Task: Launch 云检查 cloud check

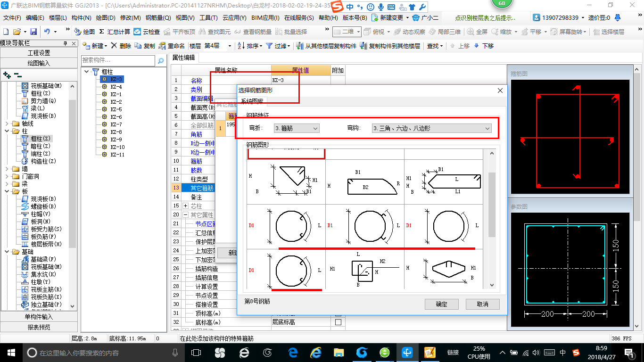Action: 147,32
